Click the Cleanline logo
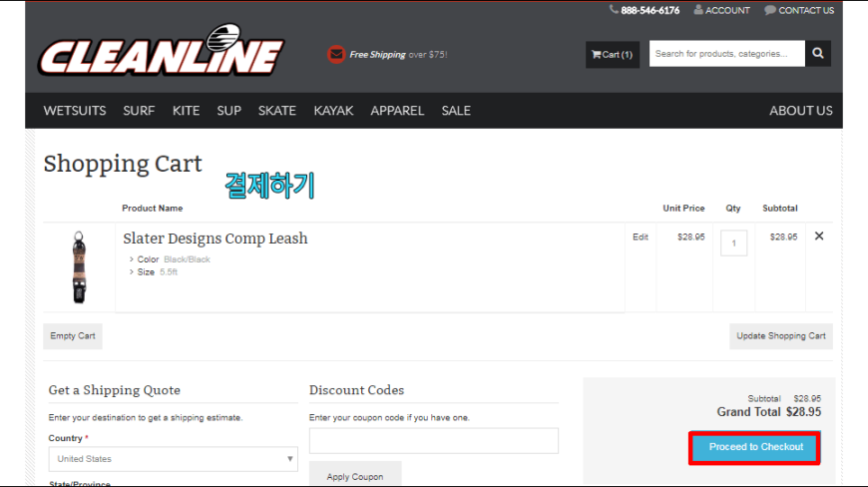This screenshot has height=487, width=868. click(161, 51)
